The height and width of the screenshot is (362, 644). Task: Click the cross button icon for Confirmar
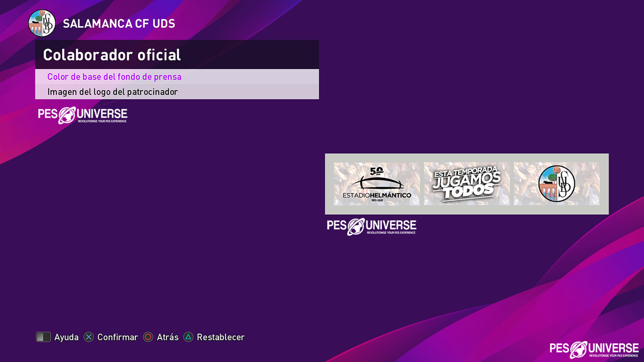89,337
